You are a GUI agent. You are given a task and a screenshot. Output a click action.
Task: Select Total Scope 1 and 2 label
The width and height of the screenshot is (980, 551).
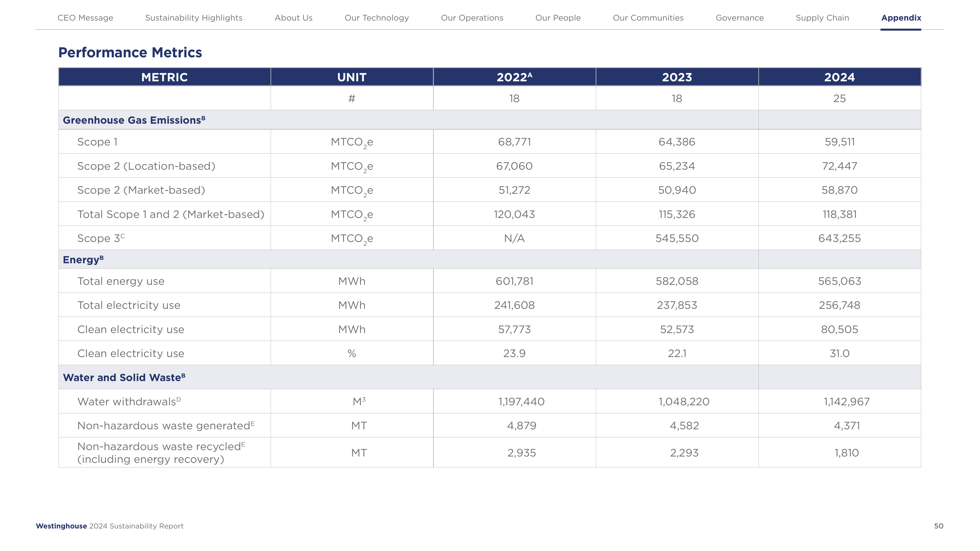click(x=171, y=215)
